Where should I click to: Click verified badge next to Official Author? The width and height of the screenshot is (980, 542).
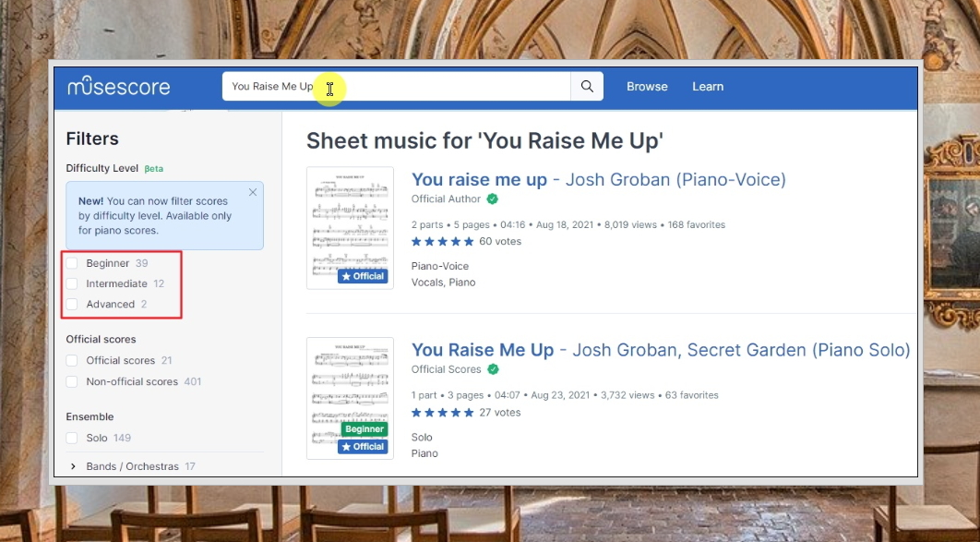click(493, 199)
